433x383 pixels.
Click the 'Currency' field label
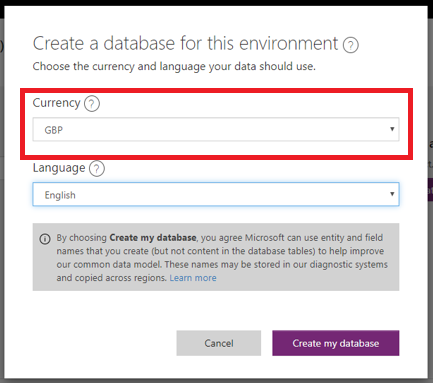click(x=56, y=103)
